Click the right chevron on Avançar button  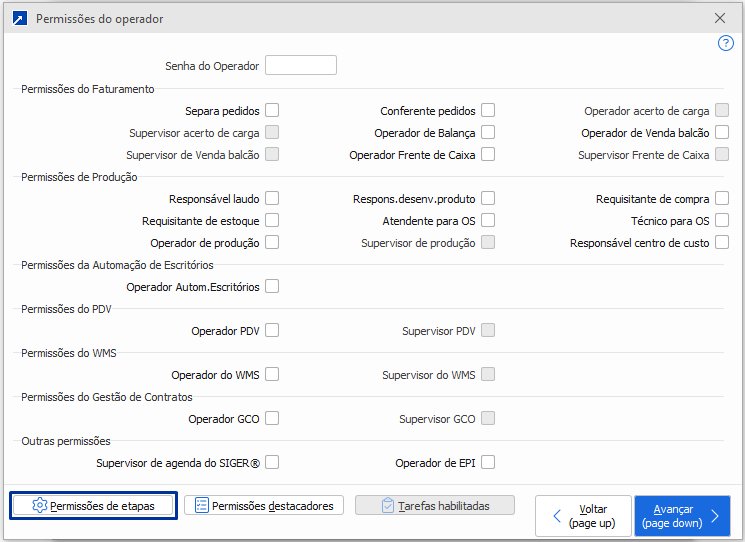[x=714, y=516]
